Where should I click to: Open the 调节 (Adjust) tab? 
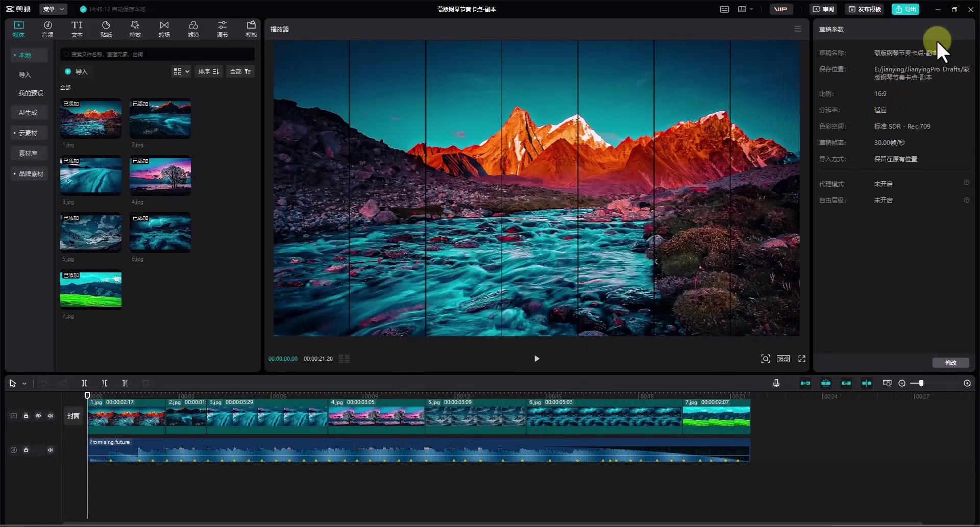(223, 29)
